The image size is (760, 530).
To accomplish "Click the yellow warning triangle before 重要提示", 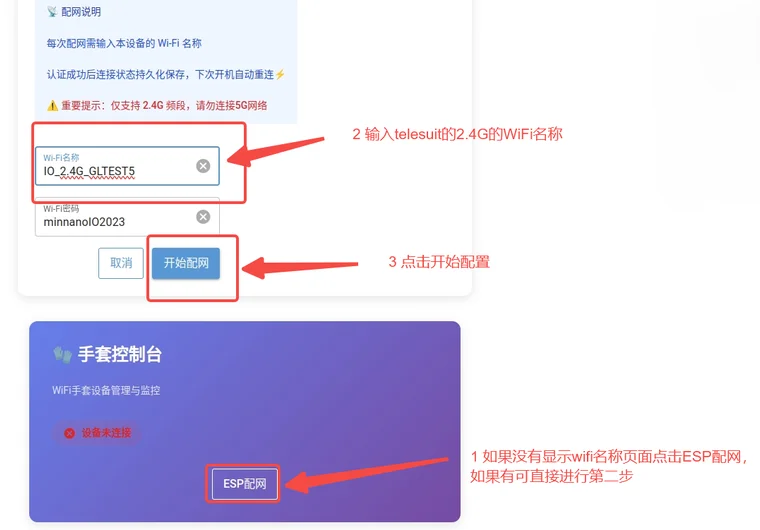I will (x=52, y=106).
